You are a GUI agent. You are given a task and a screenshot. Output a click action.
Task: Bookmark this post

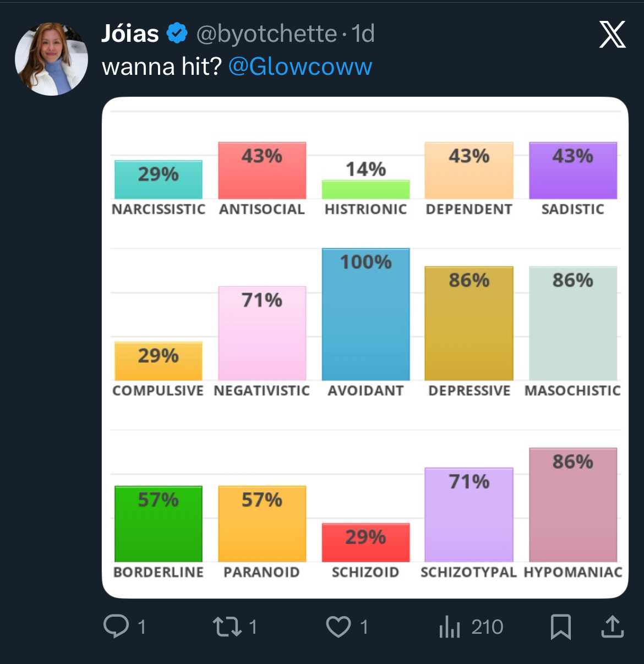(560, 627)
